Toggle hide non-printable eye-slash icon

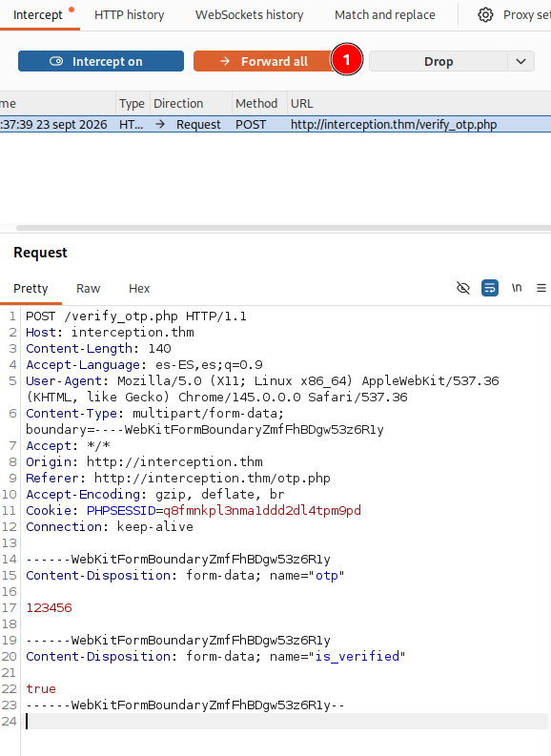(463, 288)
